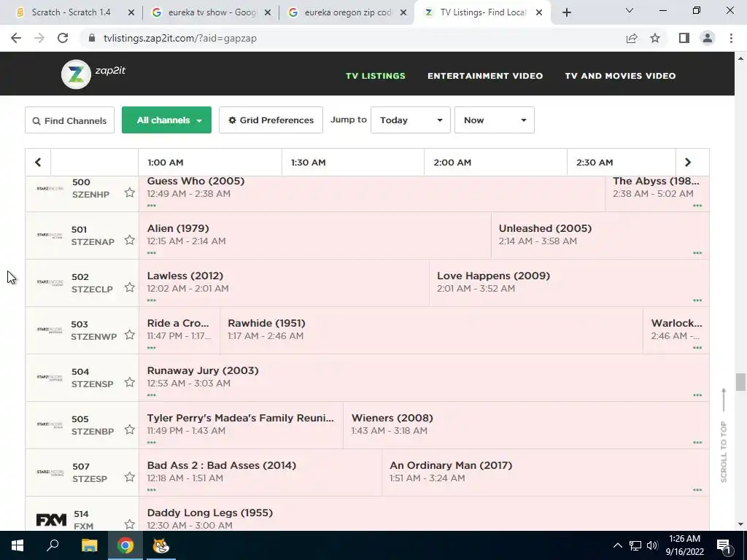This screenshot has height=560, width=747.
Task: Click more options dots under Guess Who
Action: coord(152,206)
